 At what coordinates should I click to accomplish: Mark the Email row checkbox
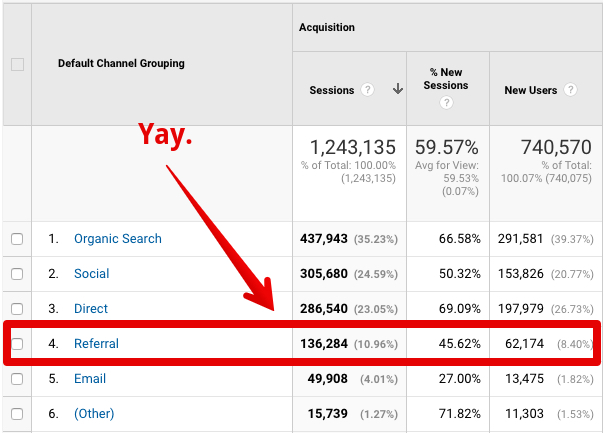[16, 379]
